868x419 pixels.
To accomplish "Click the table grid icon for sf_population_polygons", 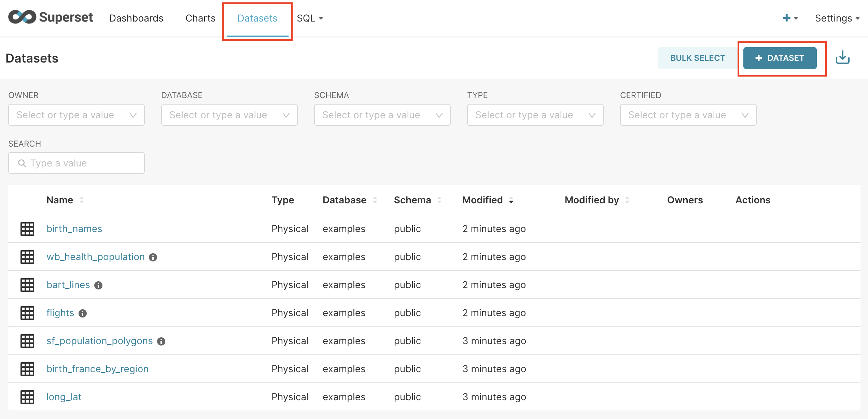I will [x=27, y=341].
